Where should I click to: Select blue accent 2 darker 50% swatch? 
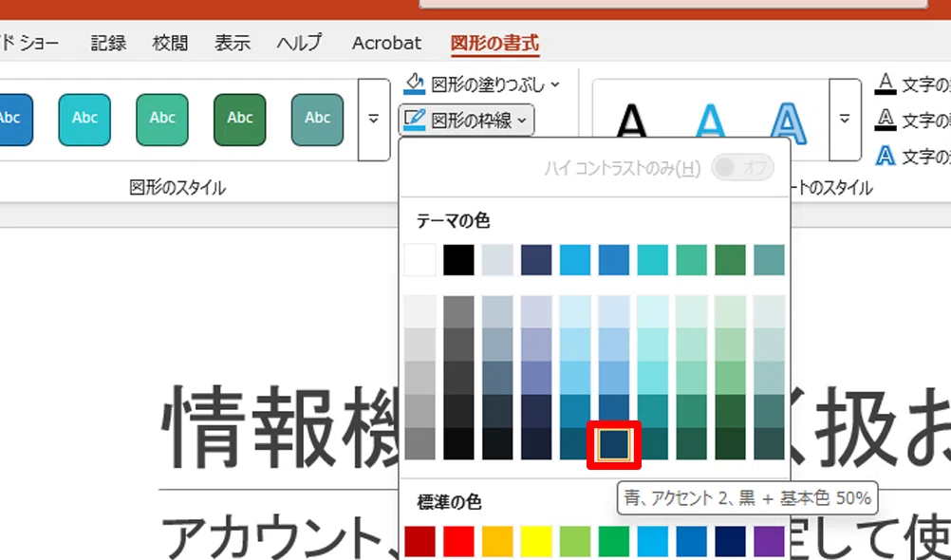click(x=614, y=445)
